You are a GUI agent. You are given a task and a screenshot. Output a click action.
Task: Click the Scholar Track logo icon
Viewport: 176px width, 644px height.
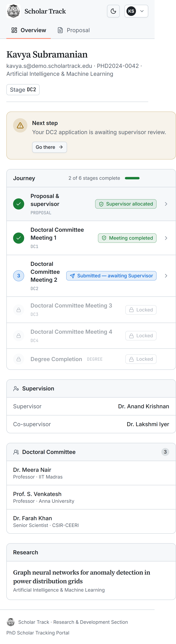tap(13, 11)
